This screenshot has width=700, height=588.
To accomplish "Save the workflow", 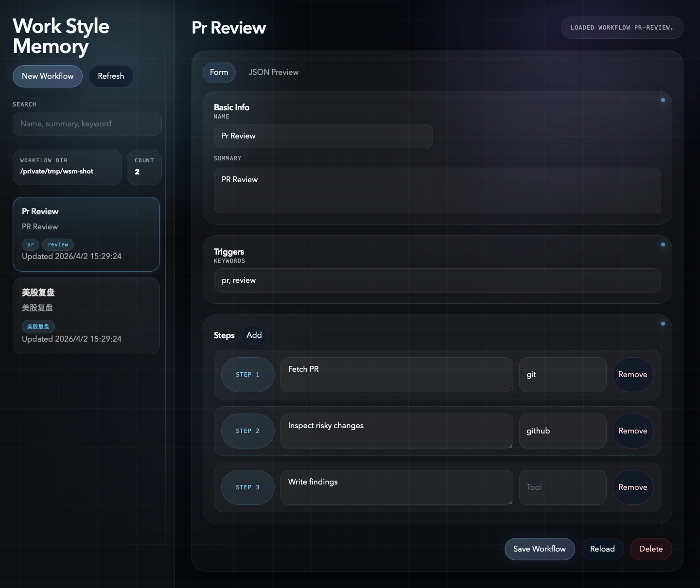I will click(x=540, y=549).
